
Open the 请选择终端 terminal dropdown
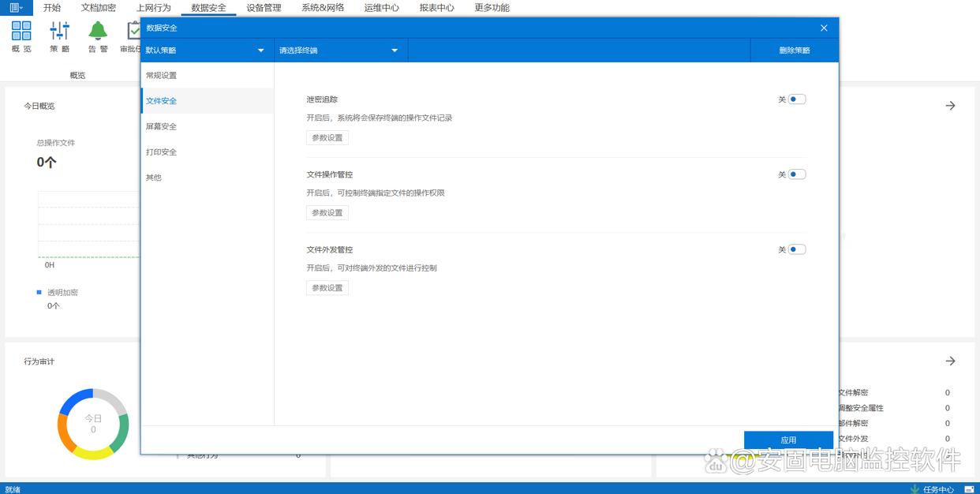coord(340,51)
